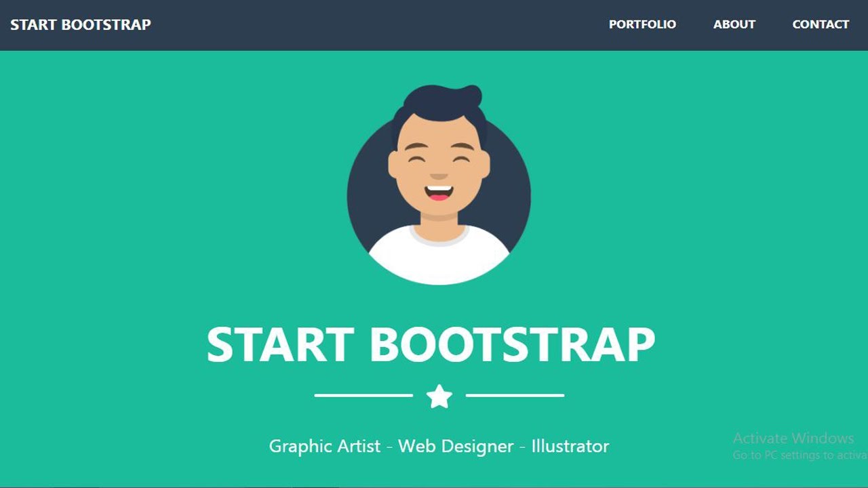Go to the About nav item

734,24
